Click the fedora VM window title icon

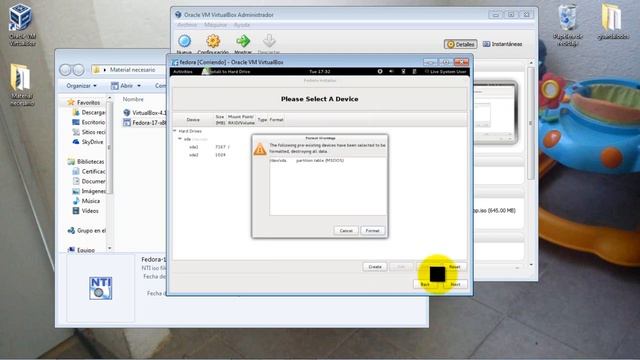175,62
